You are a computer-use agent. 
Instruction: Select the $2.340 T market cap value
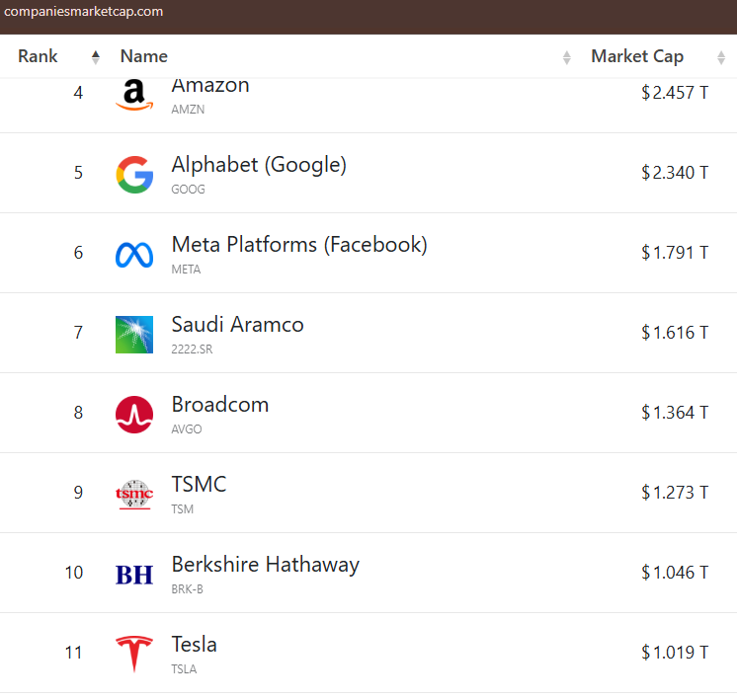675,173
